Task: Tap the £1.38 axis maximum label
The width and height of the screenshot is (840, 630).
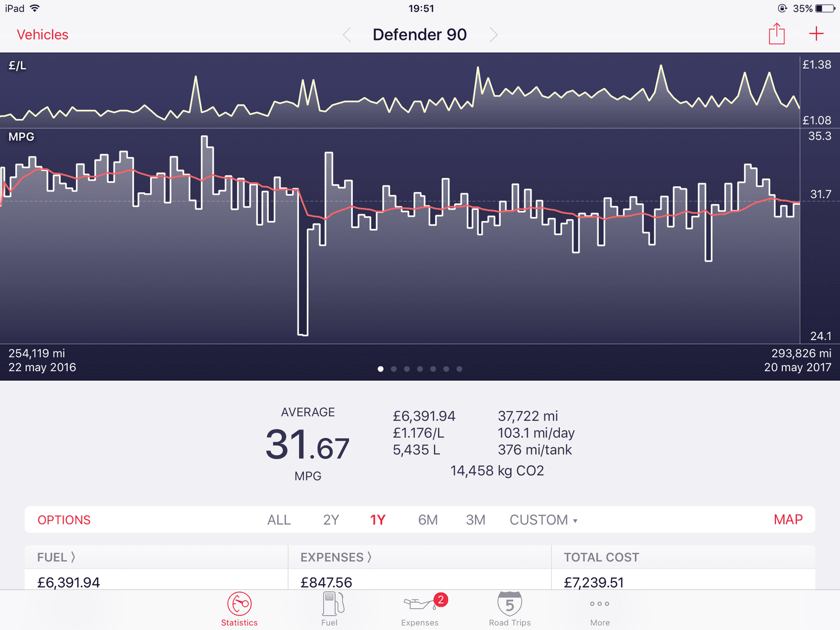Action: click(x=817, y=65)
